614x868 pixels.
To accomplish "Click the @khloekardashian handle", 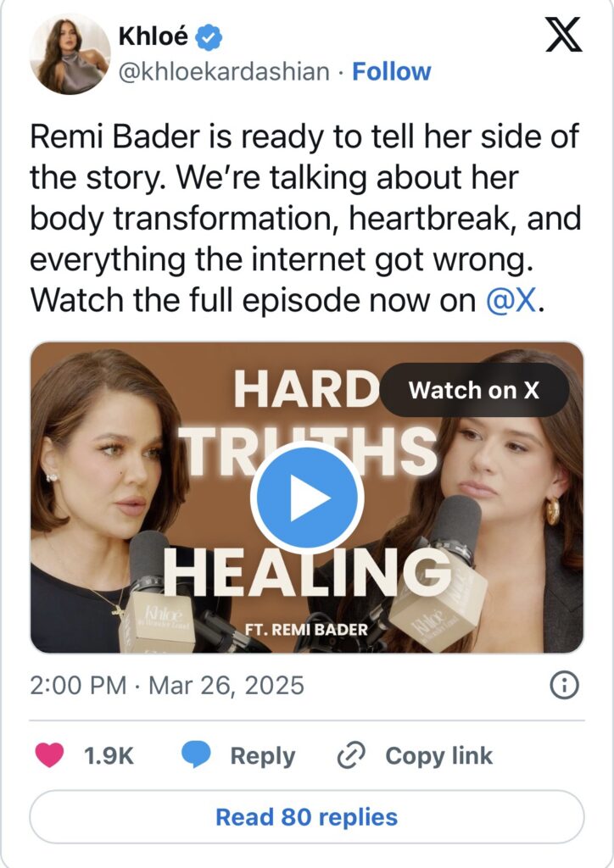I will tap(224, 72).
